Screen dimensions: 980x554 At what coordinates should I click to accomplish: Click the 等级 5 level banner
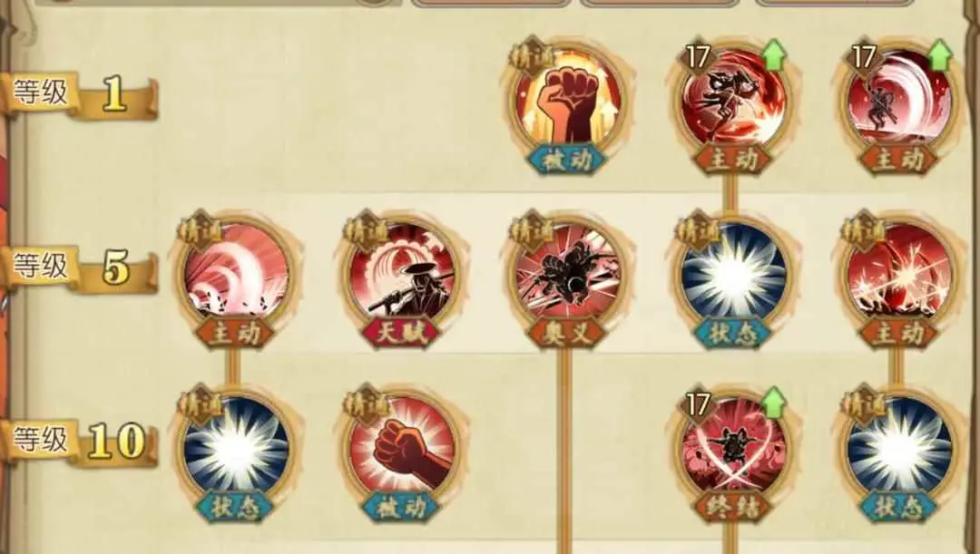[78, 268]
